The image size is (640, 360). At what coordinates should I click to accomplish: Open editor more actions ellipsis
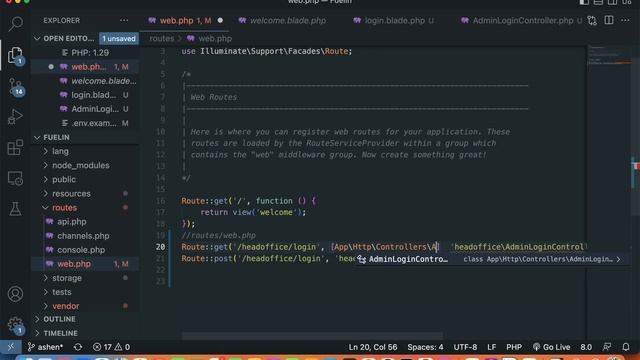[625, 20]
